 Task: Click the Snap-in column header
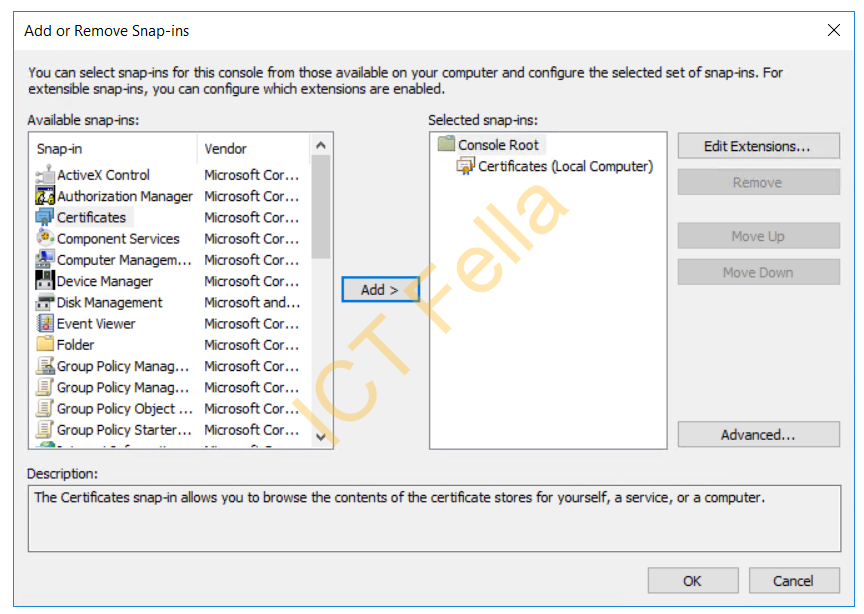click(x=114, y=149)
